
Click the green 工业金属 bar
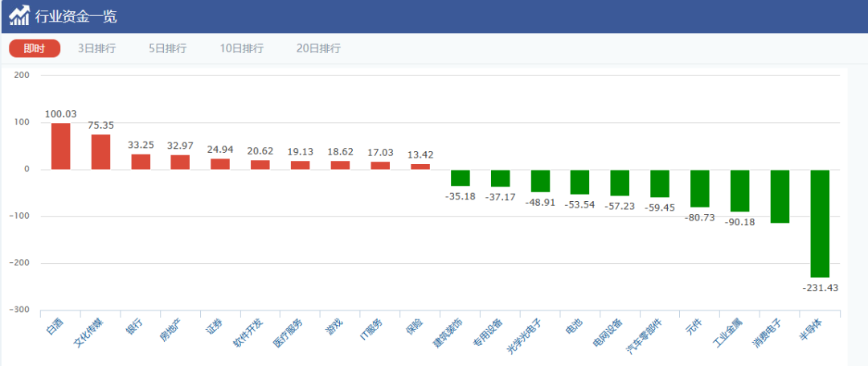point(739,191)
